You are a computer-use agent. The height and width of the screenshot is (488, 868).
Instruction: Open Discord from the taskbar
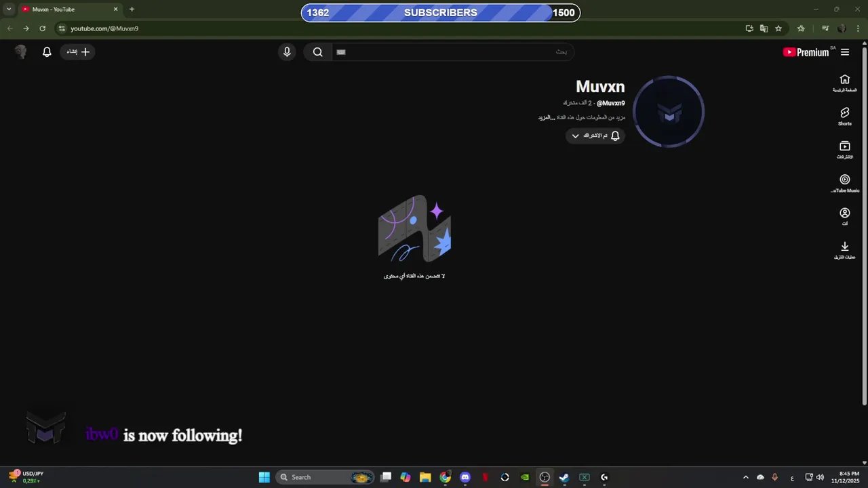465,477
